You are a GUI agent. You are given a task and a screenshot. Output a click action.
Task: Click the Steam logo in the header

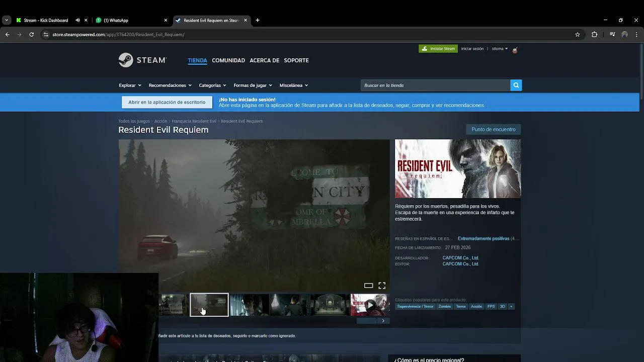pyautogui.click(x=142, y=60)
